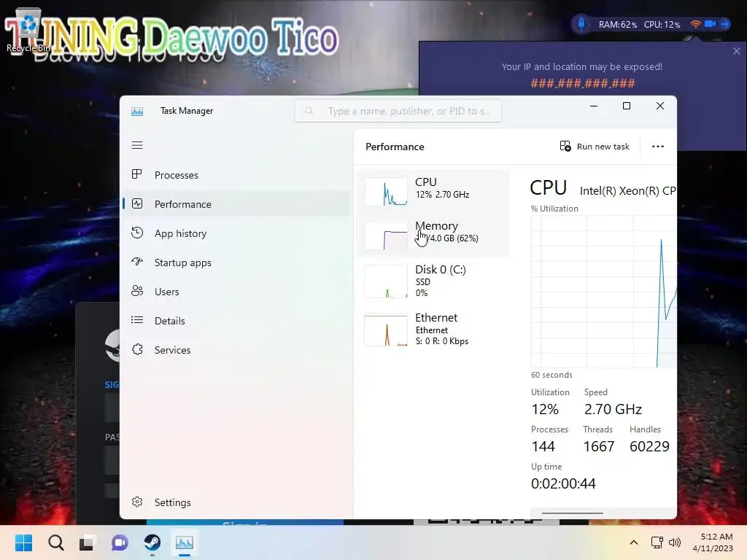Select the Memory performance item
This screenshot has height=560, width=747.
[433, 235]
